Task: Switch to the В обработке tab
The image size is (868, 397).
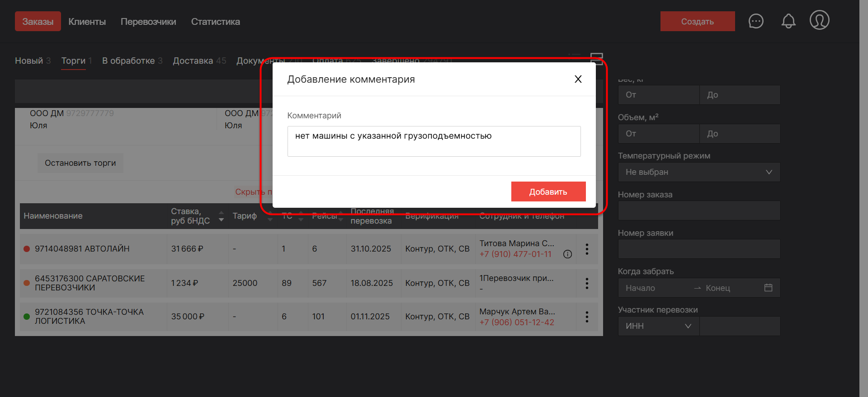Action: coord(128,61)
